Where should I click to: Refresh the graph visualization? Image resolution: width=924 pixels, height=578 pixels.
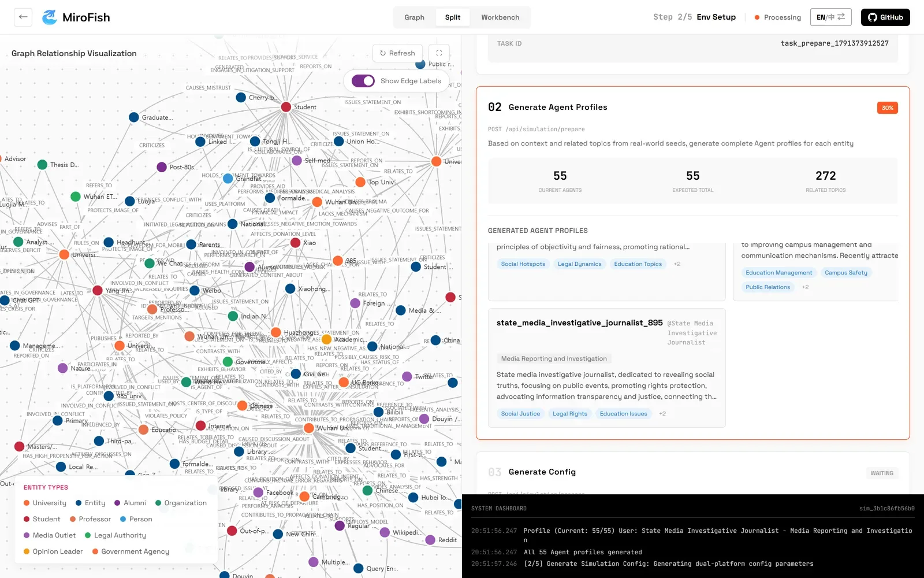click(x=397, y=53)
